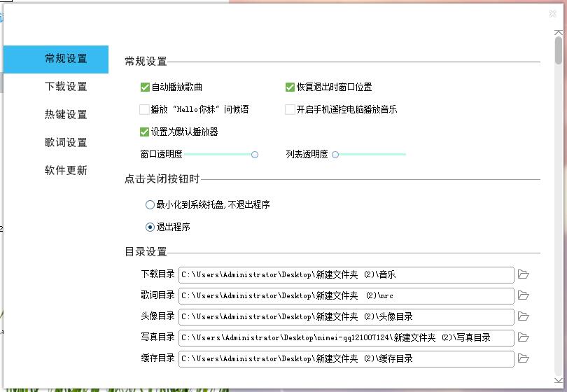
Task: Click the 窗口透明度 slider handle
Action: [255, 154]
